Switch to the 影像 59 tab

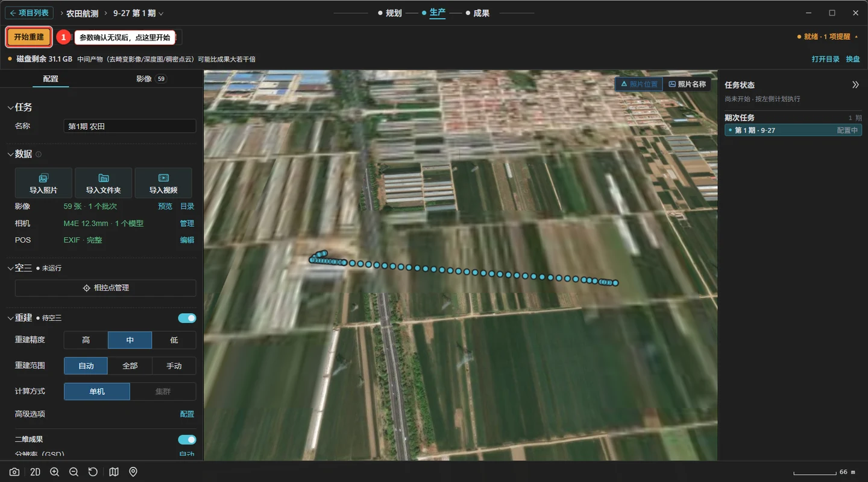point(151,78)
